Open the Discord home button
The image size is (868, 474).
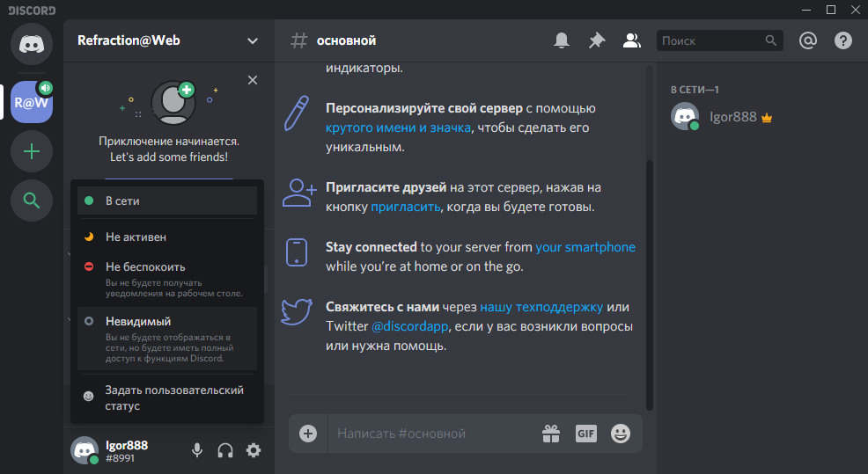pyautogui.click(x=32, y=44)
